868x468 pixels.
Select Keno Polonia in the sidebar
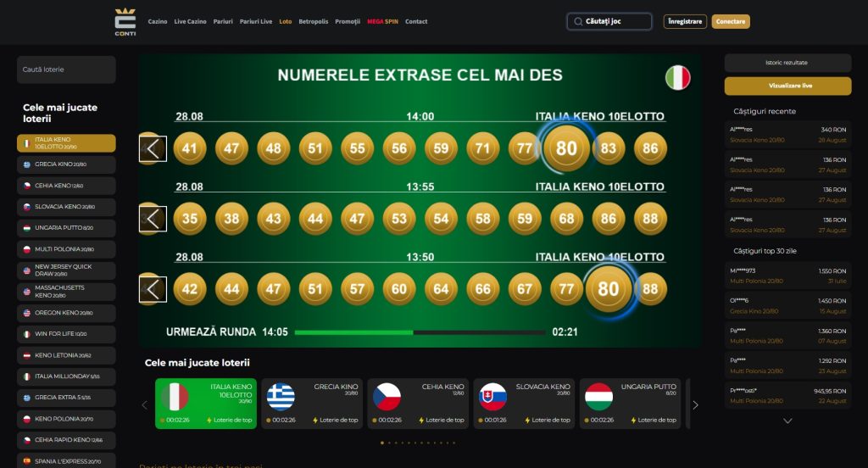66,419
